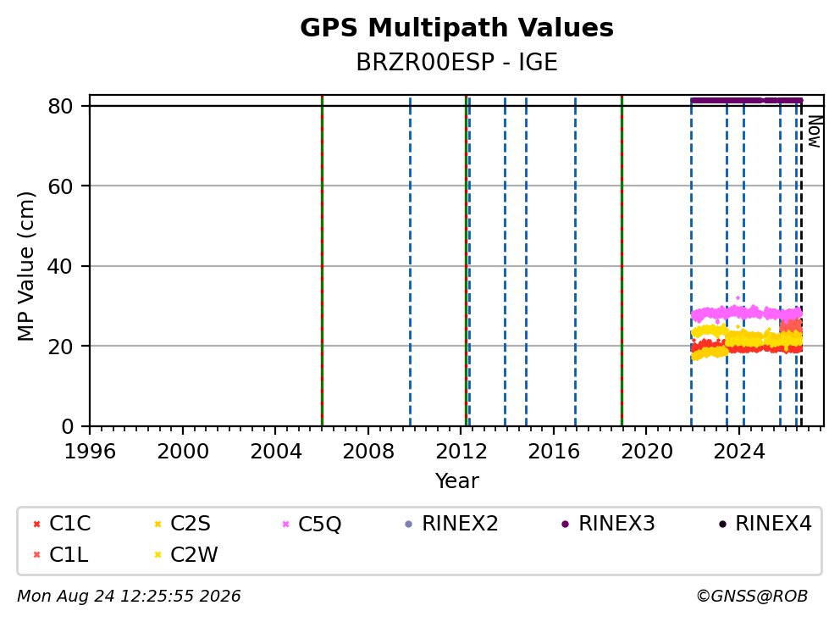Viewport: 840px width, 622px height.
Task: Click the pink C5Q data band
Action: tap(746, 313)
